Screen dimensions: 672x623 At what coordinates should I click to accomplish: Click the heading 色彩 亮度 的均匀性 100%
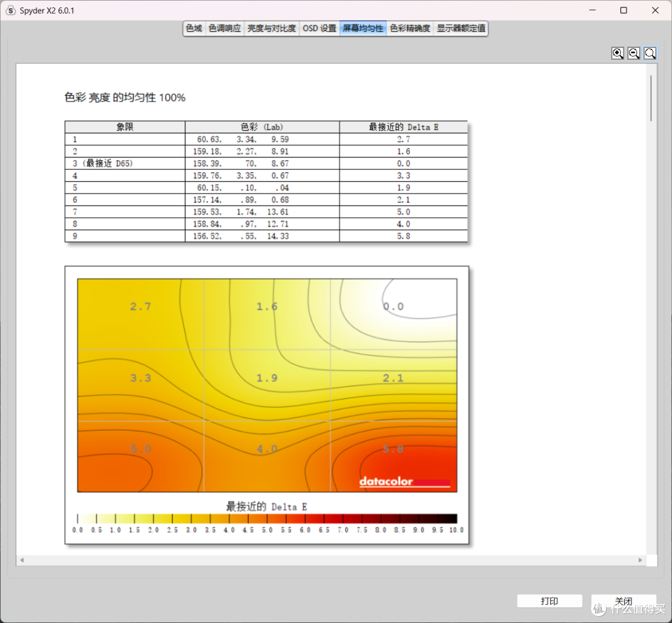coord(124,98)
